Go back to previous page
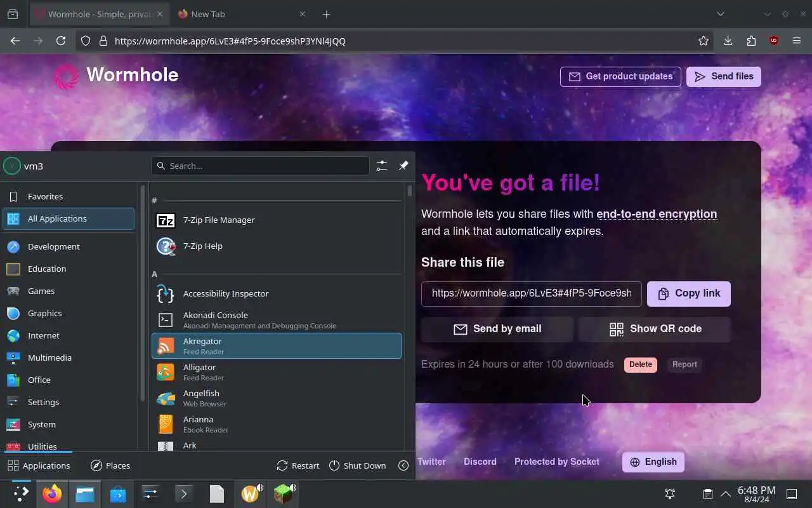The image size is (812, 508). [15, 41]
